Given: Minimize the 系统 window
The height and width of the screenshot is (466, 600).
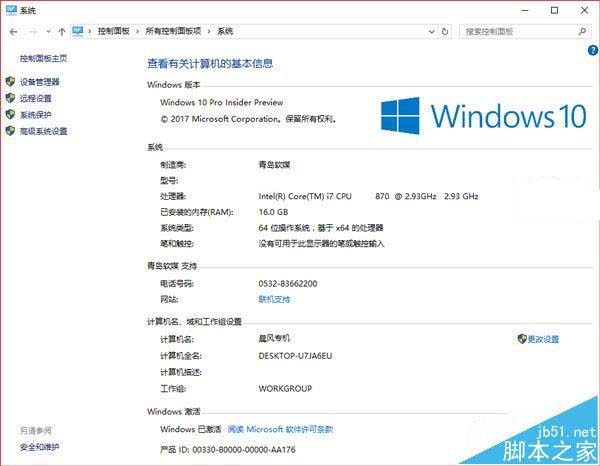Looking at the screenshot, I should [x=525, y=10].
